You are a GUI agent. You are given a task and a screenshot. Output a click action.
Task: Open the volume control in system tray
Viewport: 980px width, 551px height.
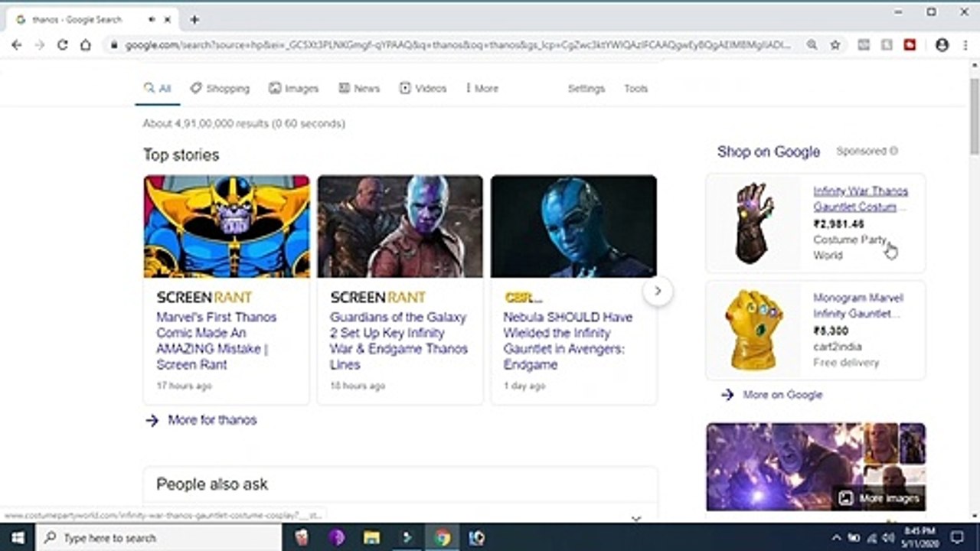pyautogui.click(x=889, y=538)
